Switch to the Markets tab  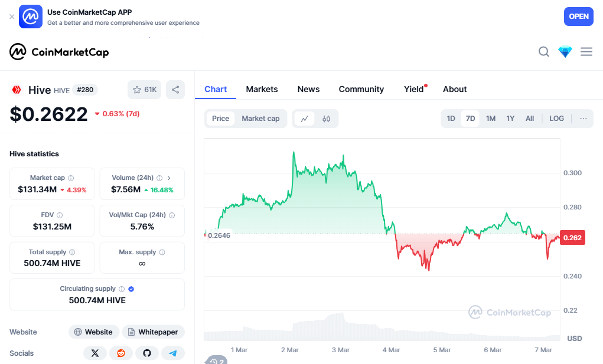(x=262, y=89)
